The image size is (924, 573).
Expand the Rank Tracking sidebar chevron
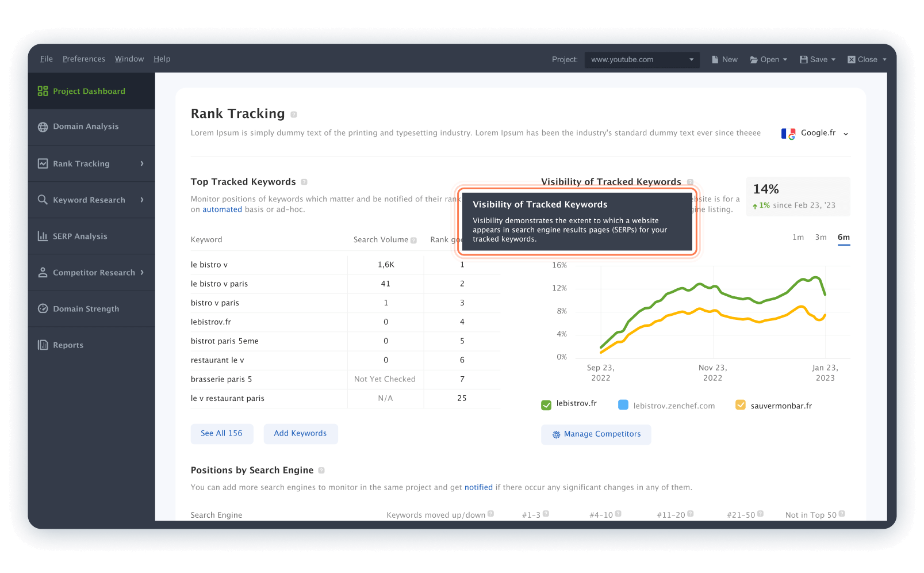(x=142, y=163)
